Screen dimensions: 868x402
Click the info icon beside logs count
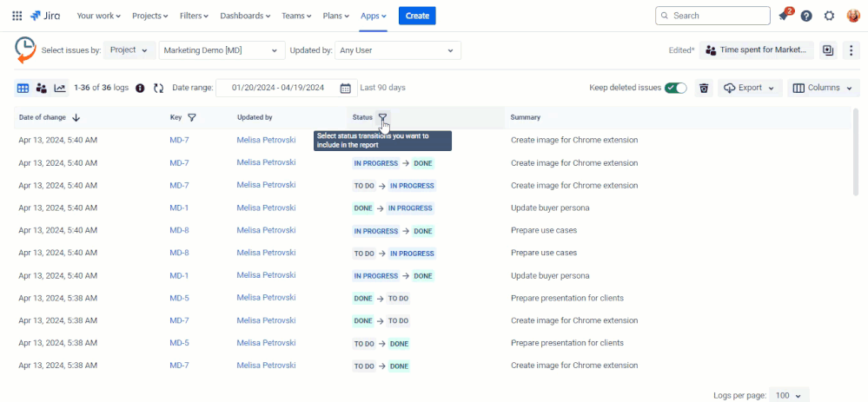pos(140,88)
